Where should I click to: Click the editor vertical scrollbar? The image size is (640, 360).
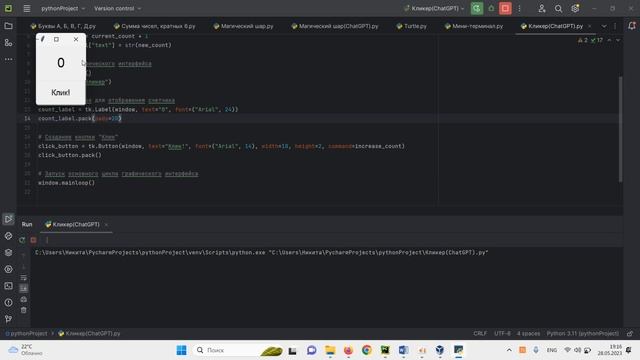[x=620, y=129]
